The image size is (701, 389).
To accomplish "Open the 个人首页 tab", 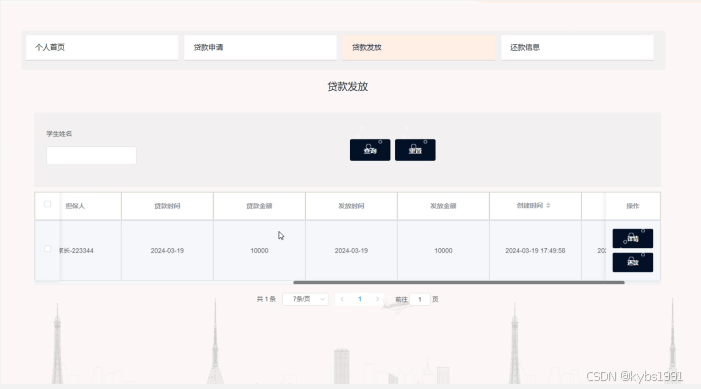I will tap(102, 47).
